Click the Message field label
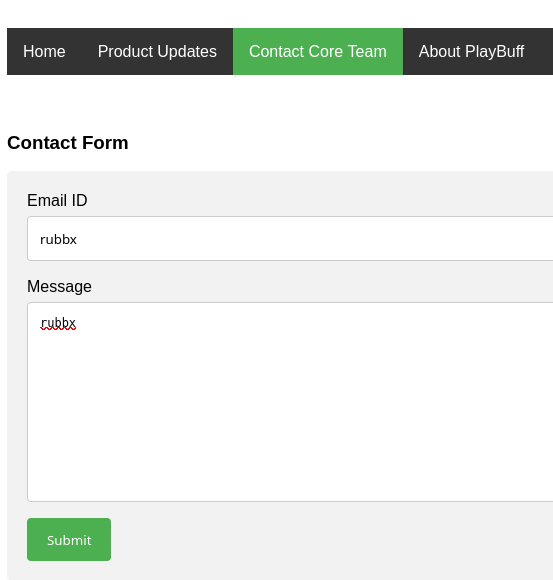The image size is (553, 580). (x=59, y=287)
